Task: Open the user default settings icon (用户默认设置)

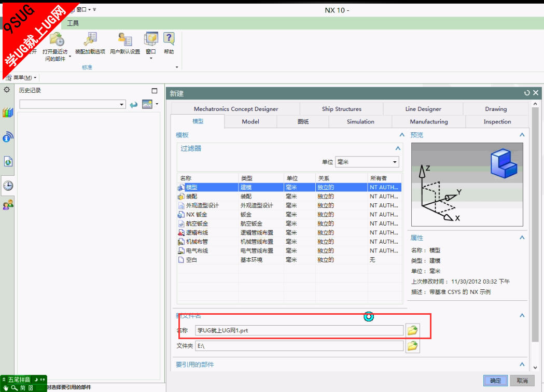Action: click(125, 39)
